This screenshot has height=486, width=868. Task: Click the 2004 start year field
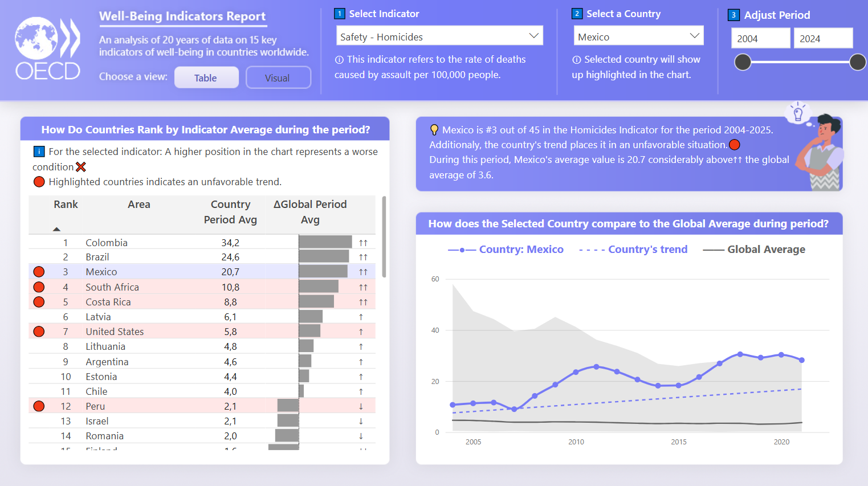[x=761, y=38]
